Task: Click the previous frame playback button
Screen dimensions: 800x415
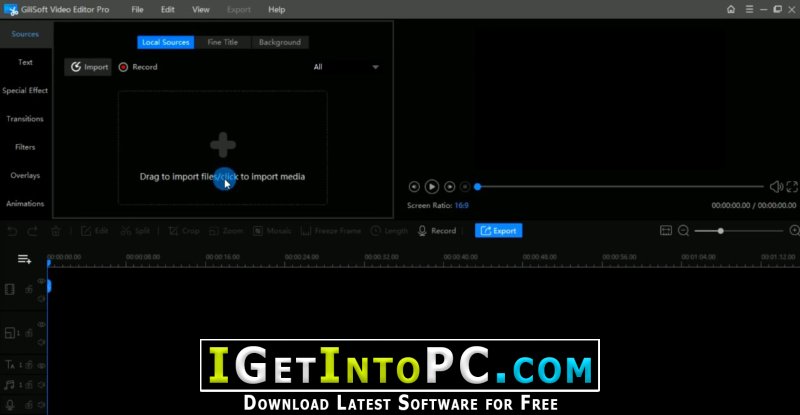Action: 414,187
